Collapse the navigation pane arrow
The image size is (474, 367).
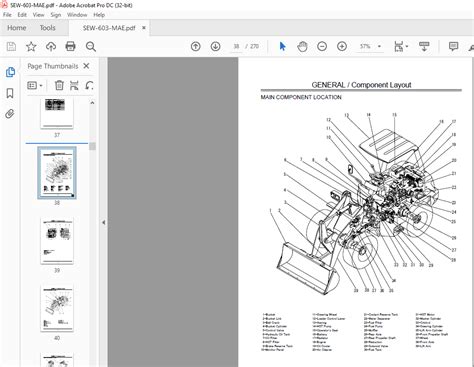104,222
